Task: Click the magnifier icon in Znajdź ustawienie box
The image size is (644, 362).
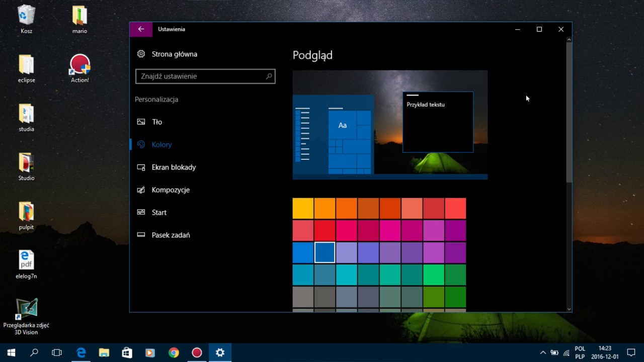Action: [269, 76]
